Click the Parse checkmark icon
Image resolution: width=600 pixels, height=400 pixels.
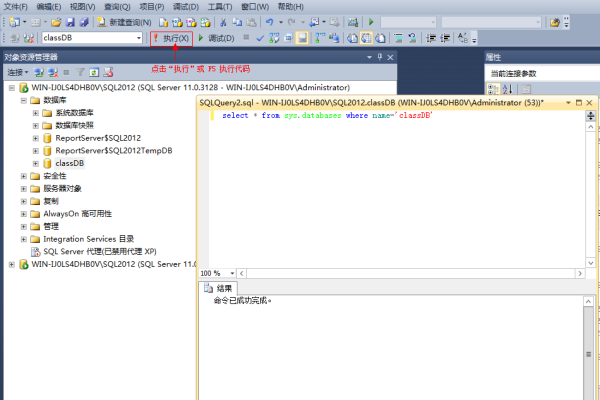point(260,38)
